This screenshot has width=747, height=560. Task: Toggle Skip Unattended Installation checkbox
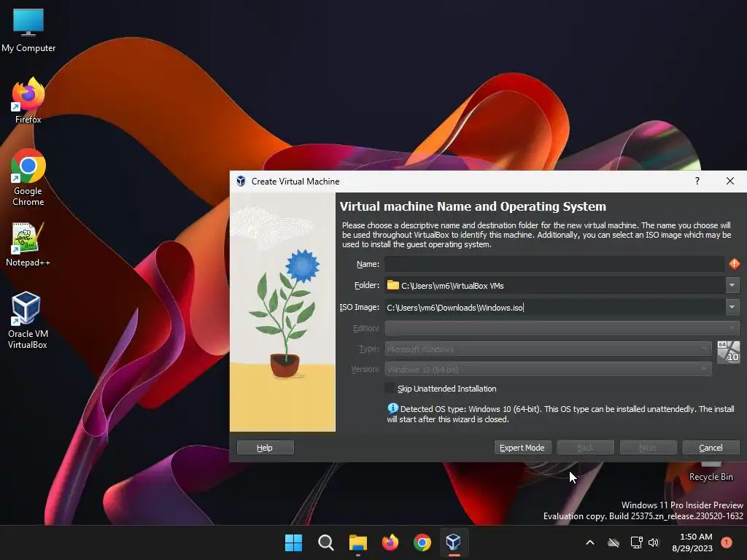point(390,389)
